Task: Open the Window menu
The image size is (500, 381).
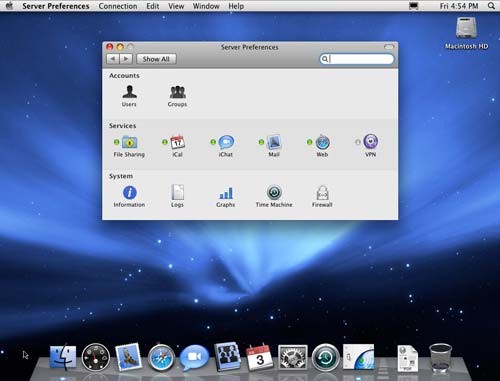Action: (x=206, y=6)
